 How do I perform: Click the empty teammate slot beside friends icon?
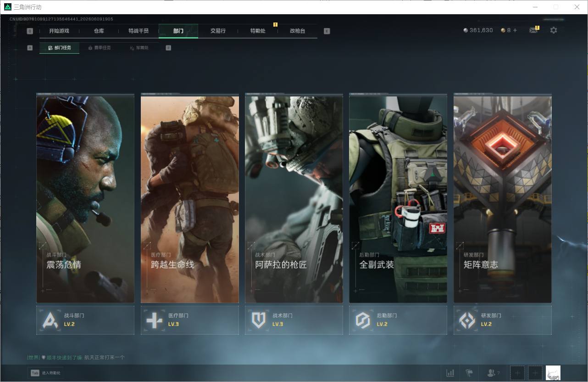(x=517, y=373)
